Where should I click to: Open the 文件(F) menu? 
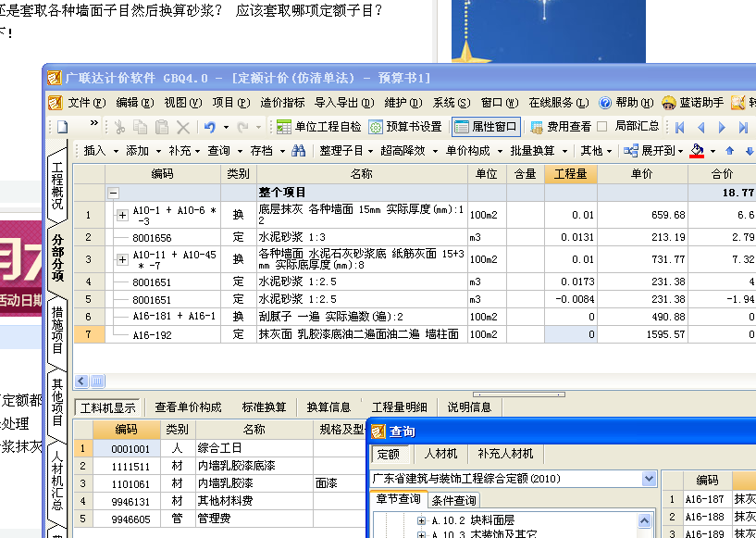(x=86, y=103)
